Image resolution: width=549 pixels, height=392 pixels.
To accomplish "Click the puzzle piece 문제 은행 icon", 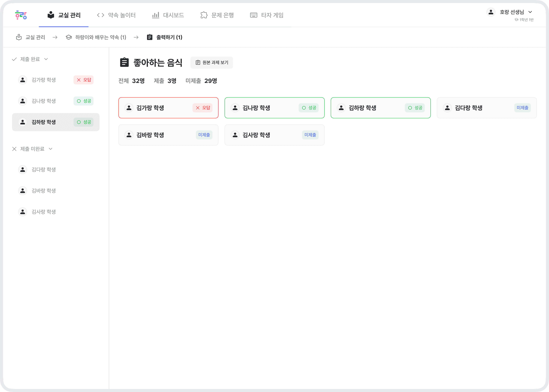I will (x=204, y=15).
